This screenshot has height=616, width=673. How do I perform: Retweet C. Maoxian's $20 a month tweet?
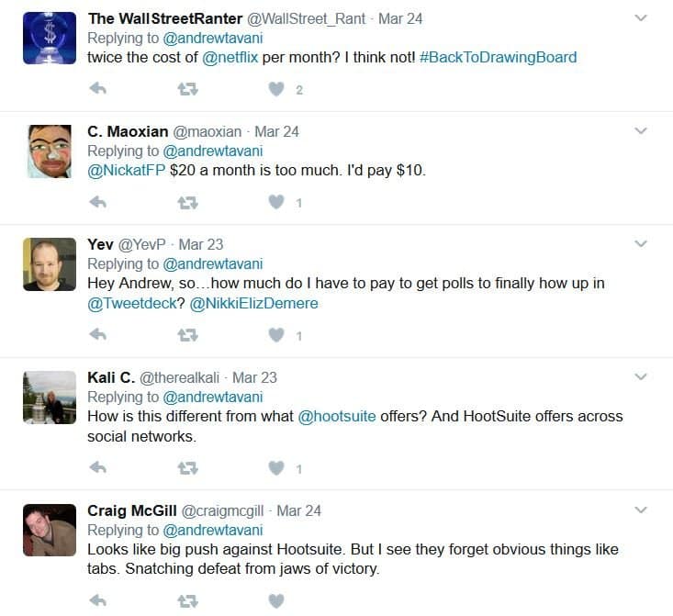(x=187, y=202)
